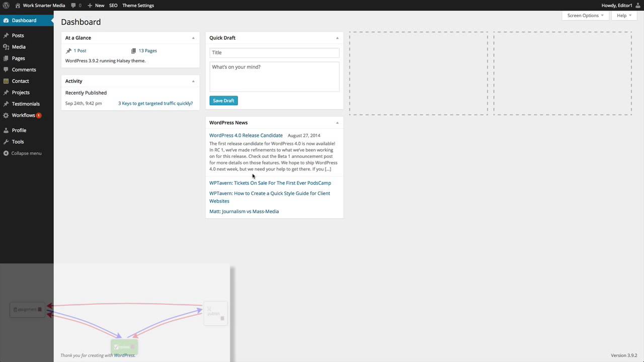Click Collapse menu text in sidebar
This screenshot has width=644, height=362.
tap(26, 153)
